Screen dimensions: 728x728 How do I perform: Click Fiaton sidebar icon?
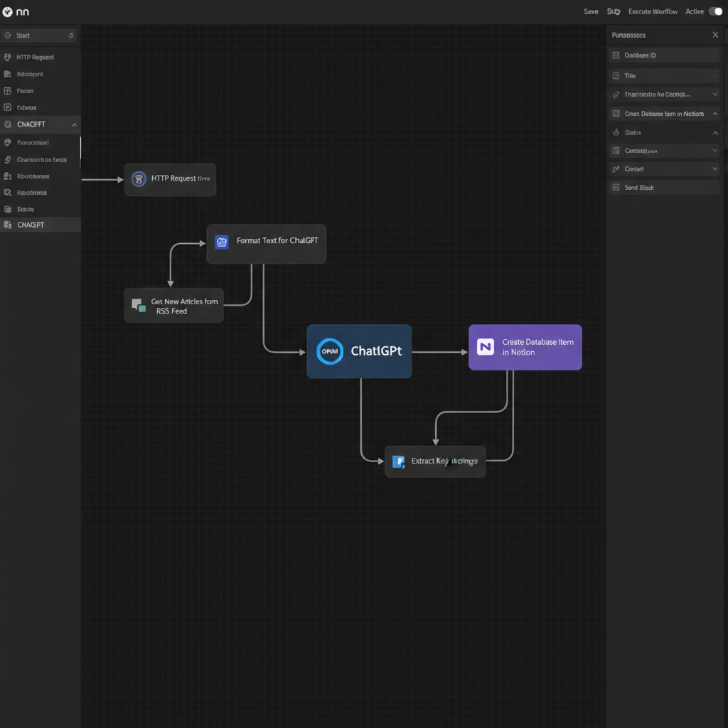click(x=7, y=91)
